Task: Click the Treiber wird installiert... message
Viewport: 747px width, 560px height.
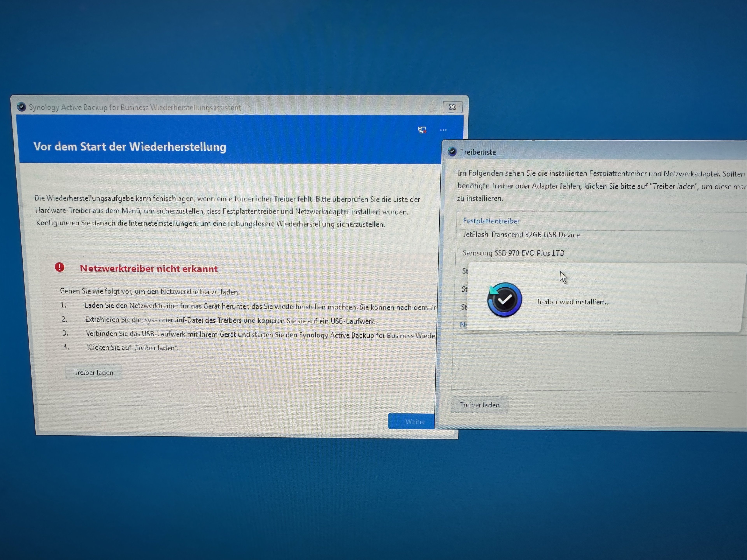Action: tap(573, 302)
